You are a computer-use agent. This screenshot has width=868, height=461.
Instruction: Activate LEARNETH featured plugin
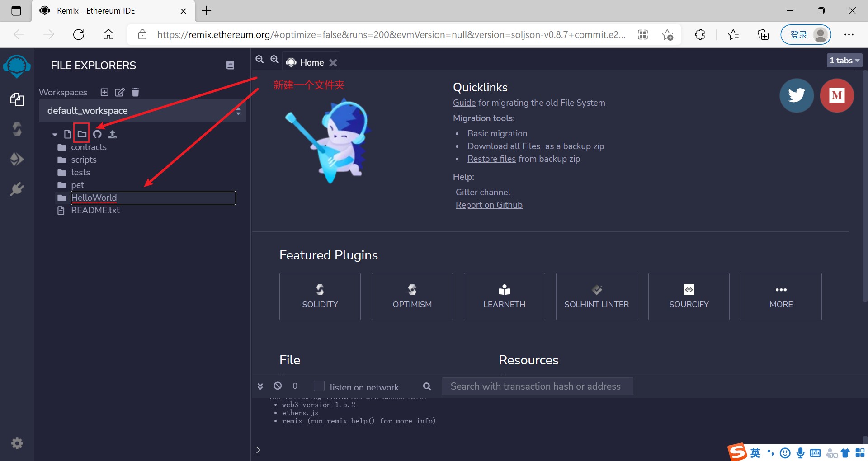[505, 296]
